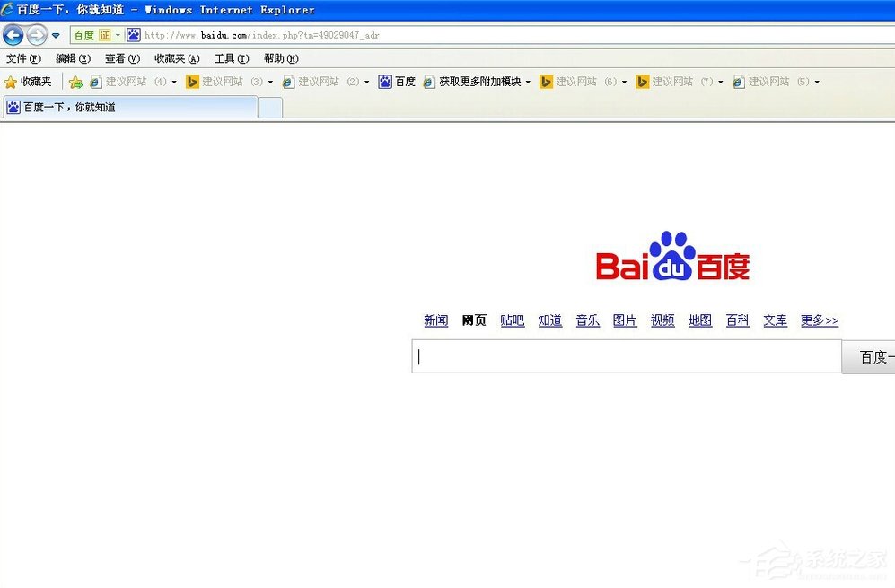This screenshot has height=588, width=895.
Task: Expand the 建议网站 (5) dropdown arrow
Action: pos(817,83)
